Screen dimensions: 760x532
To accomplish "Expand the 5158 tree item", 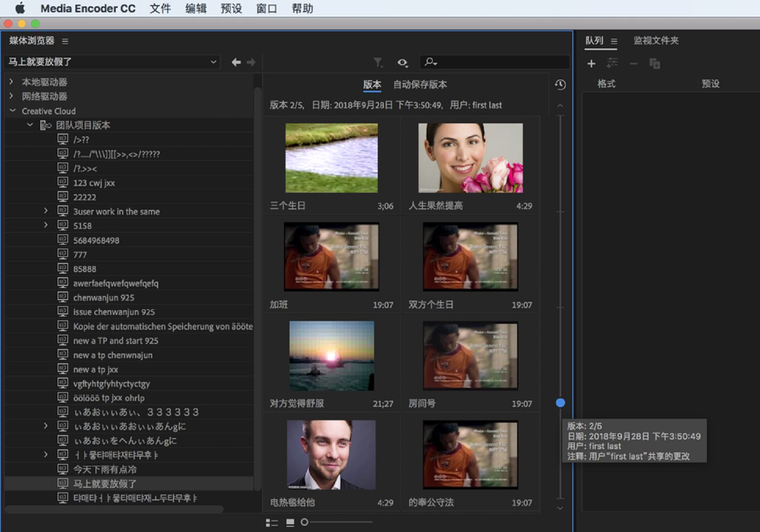I will 46,225.
